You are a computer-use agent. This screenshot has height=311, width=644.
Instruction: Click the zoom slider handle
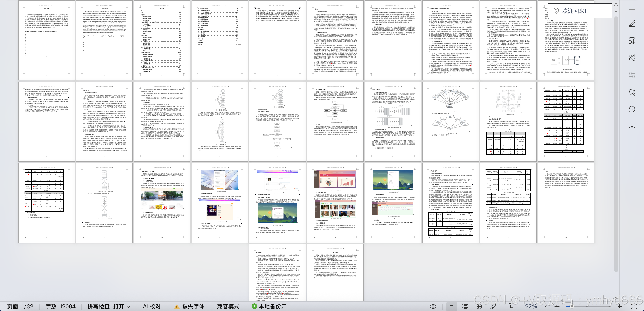click(571, 306)
